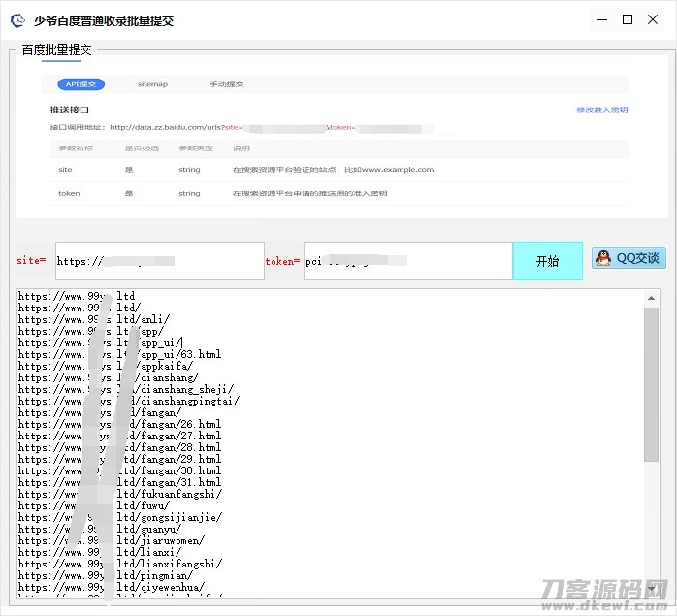Click the 'site' parameter name cell

[65, 170]
